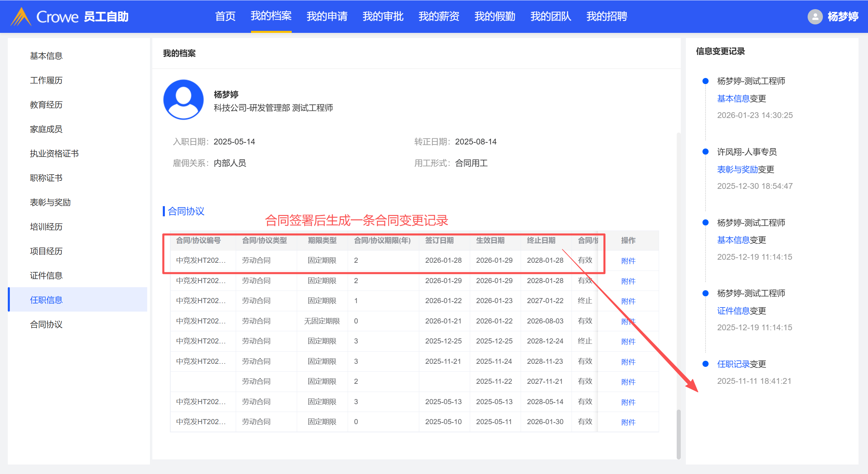
Task: Open 执业资格证书 sidebar entry
Action: 54,154
